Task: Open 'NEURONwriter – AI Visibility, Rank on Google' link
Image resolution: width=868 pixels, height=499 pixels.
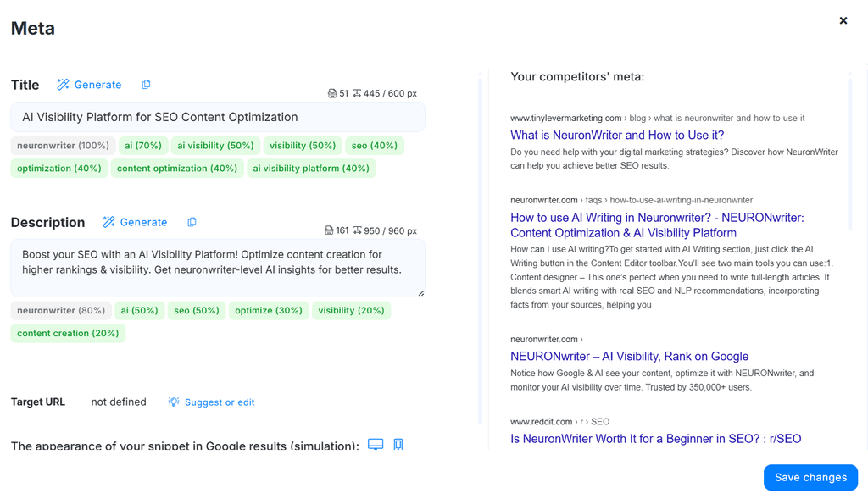Action: click(630, 357)
